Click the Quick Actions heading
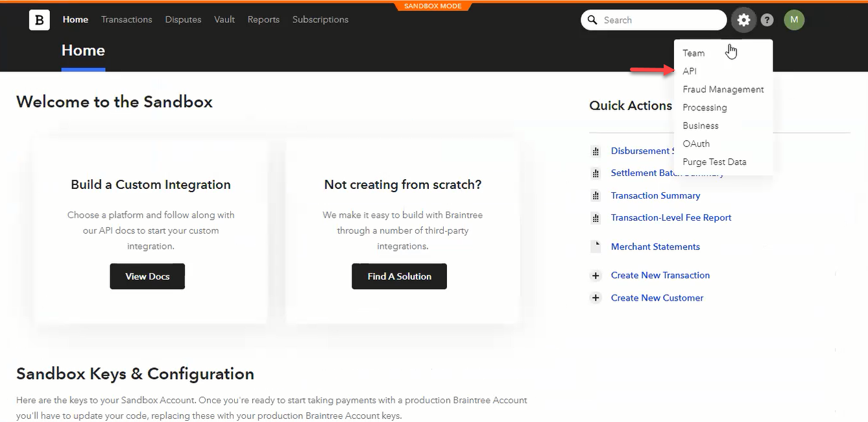 click(631, 106)
